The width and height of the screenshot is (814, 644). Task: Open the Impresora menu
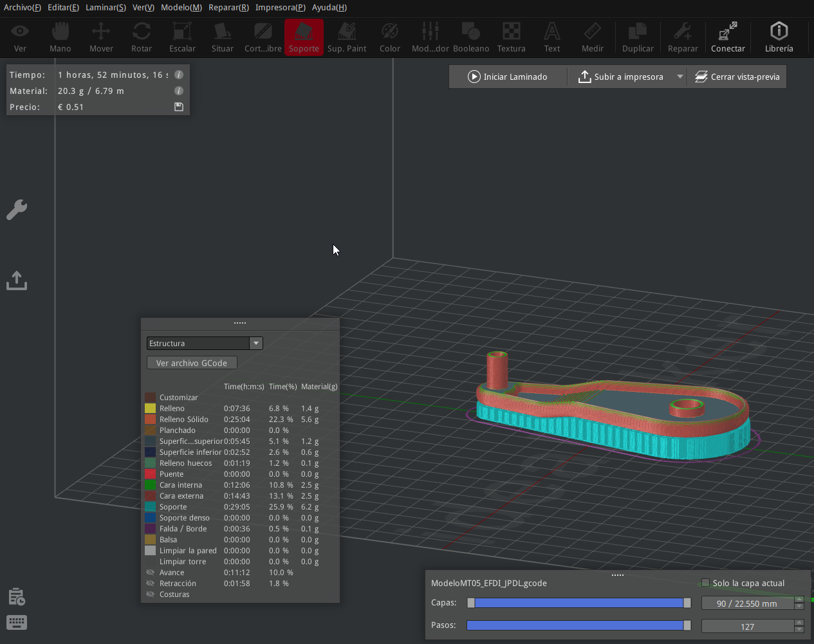tap(280, 7)
